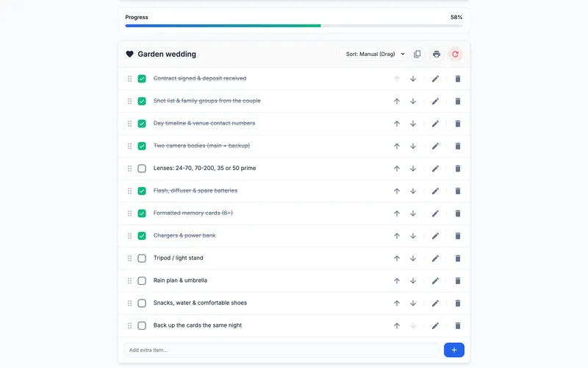The image size is (588, 368).
Task: Move Shot list item down
Action: (x=413, y=101)
